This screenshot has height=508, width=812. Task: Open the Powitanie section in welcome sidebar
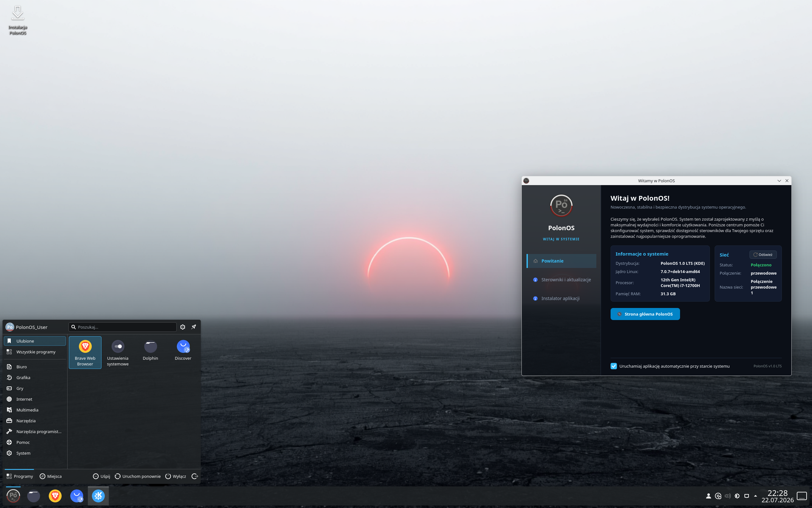coord(561,261)
